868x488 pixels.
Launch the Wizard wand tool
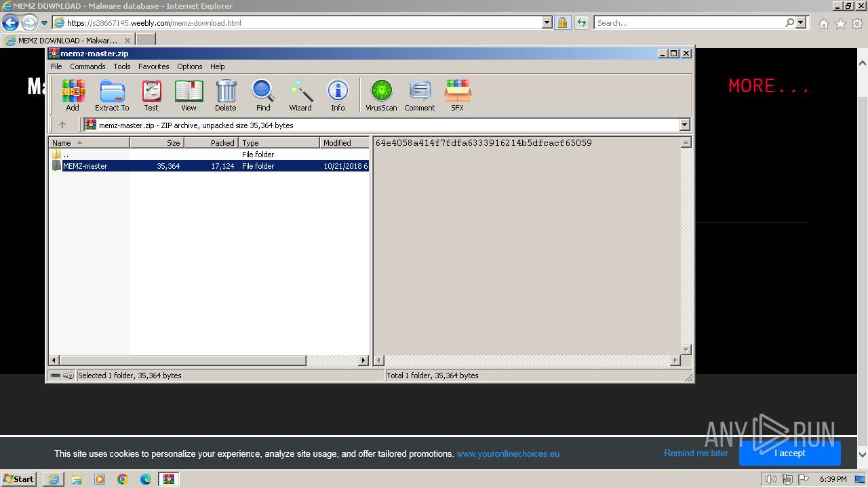point(300,95)
